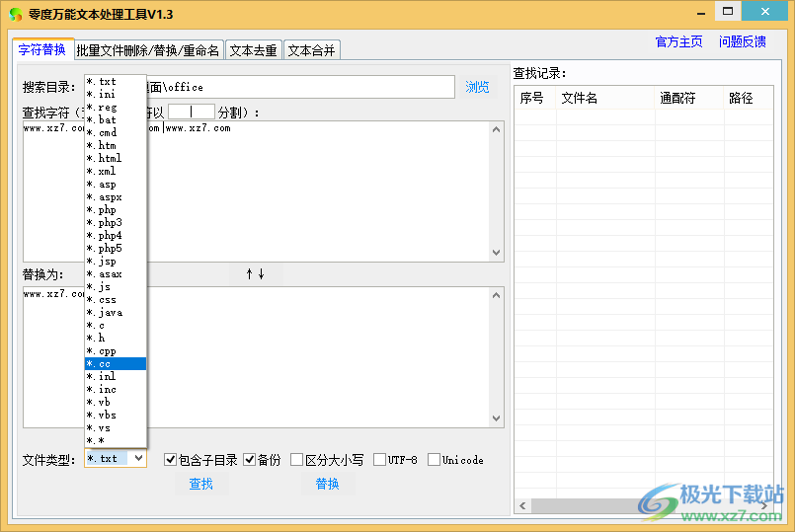Viewport: 795px width, 532px height.
Task: Open the 问题反馈 link
Action: [742, 41]
